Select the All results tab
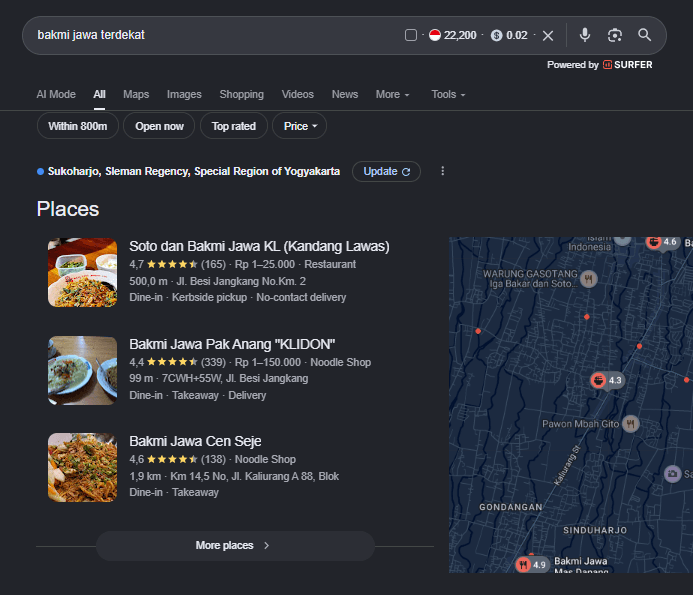The image size is (693, 595). coord(99,94)
